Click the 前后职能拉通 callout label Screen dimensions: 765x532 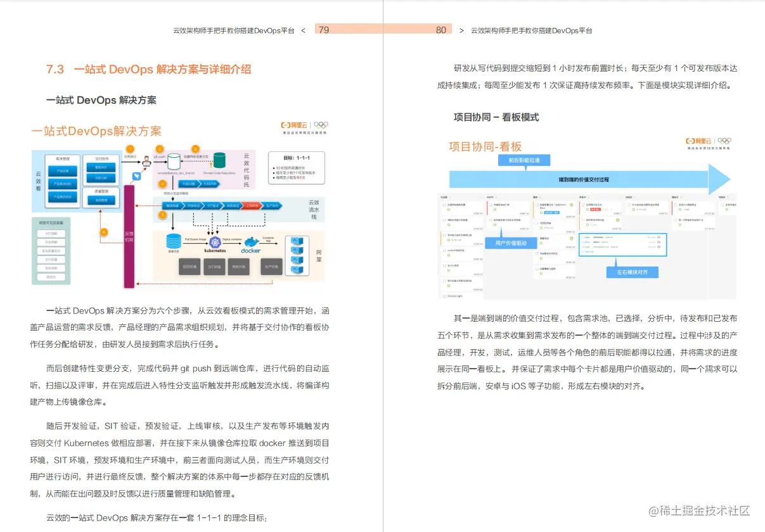tap(524, 161)
